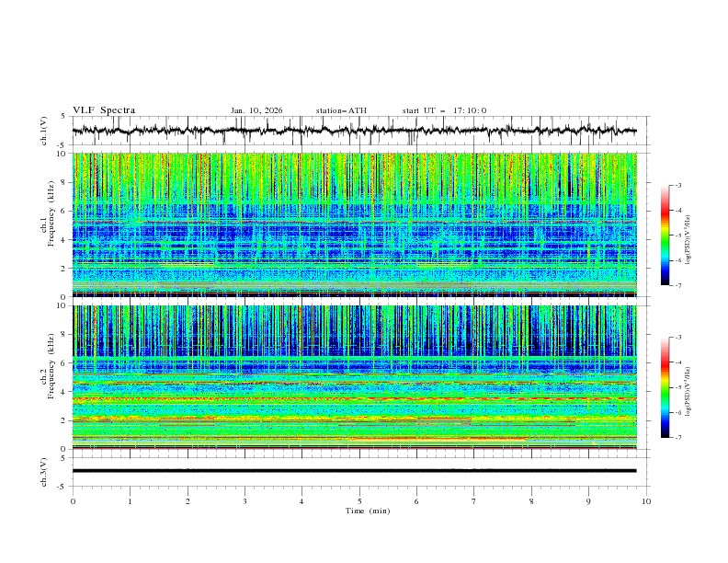Click the ch.3(V) flat black trace

(x=358, y=471)
